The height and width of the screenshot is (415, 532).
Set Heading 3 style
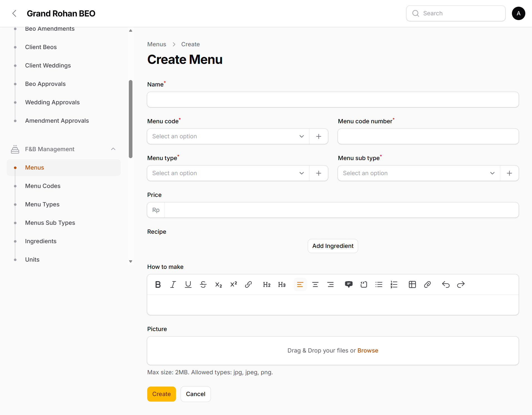(x=282, y=284)
